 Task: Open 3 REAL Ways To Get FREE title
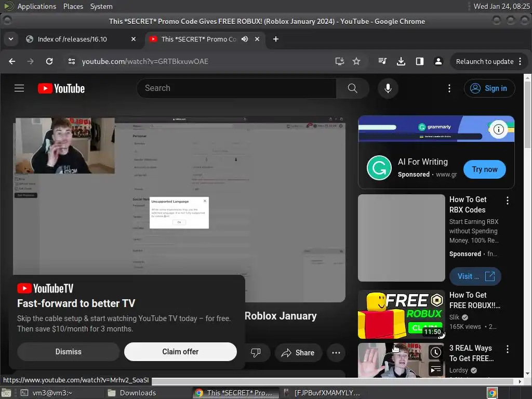pos(471,353)
